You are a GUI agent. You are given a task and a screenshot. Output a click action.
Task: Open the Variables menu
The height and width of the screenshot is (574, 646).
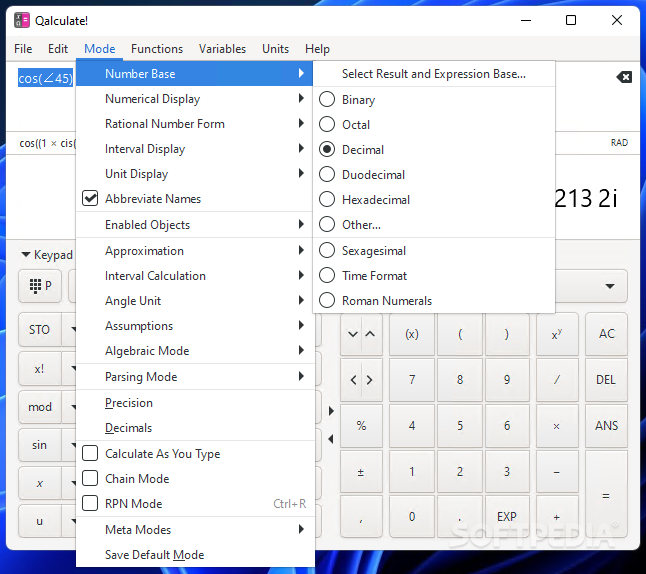222,49
